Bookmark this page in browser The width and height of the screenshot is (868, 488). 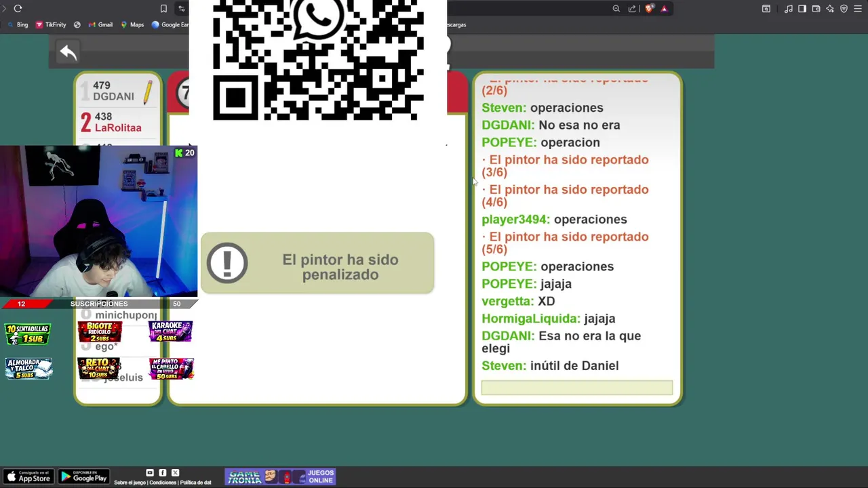coord(163,9)
